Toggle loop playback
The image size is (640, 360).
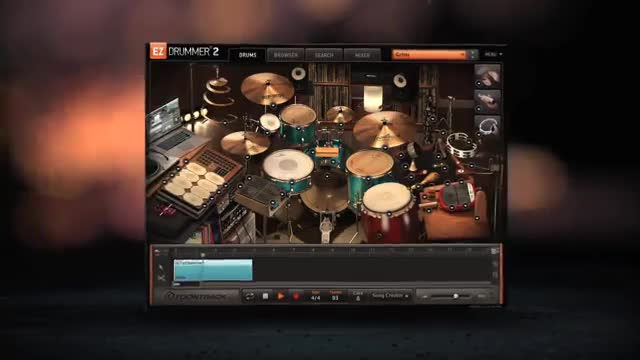click(249, 296)
